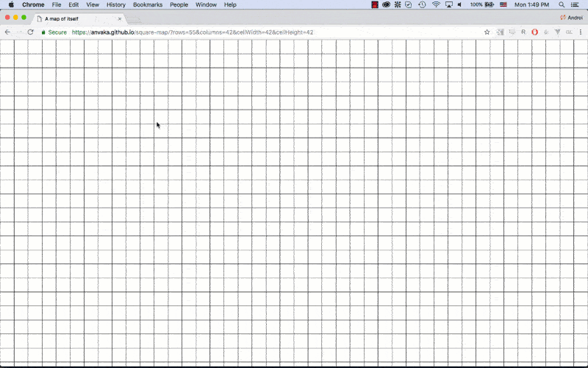Click the Mon 1:49 PM clock
Image resolution: width=588 pixels, height=368 pixels.
(531, 4)
